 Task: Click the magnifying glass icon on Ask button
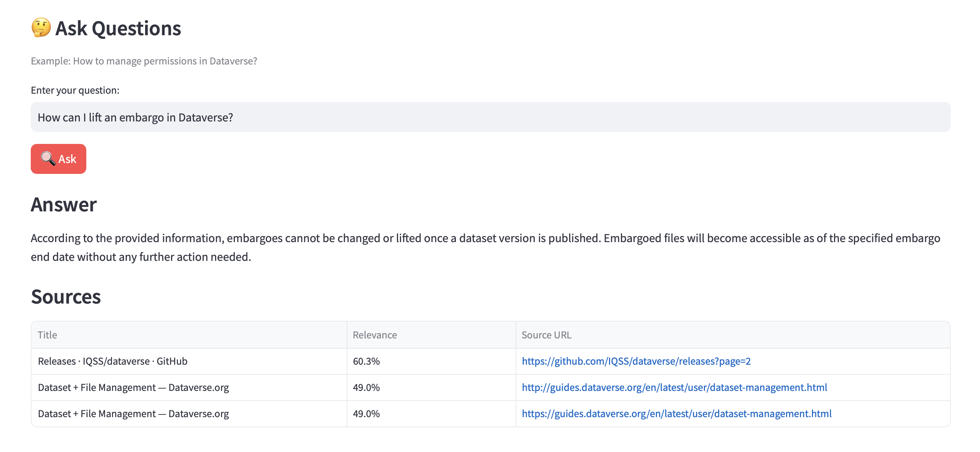(x=48, y=159)
